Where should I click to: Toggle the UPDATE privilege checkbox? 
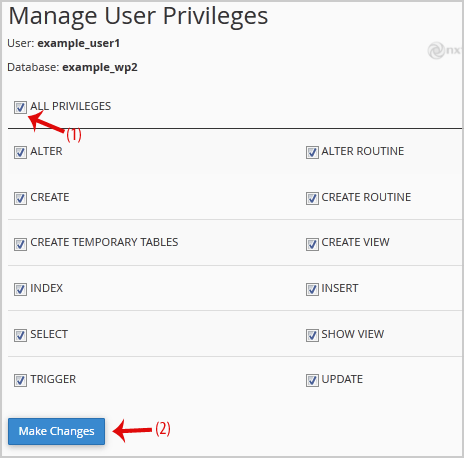[312, 380]
